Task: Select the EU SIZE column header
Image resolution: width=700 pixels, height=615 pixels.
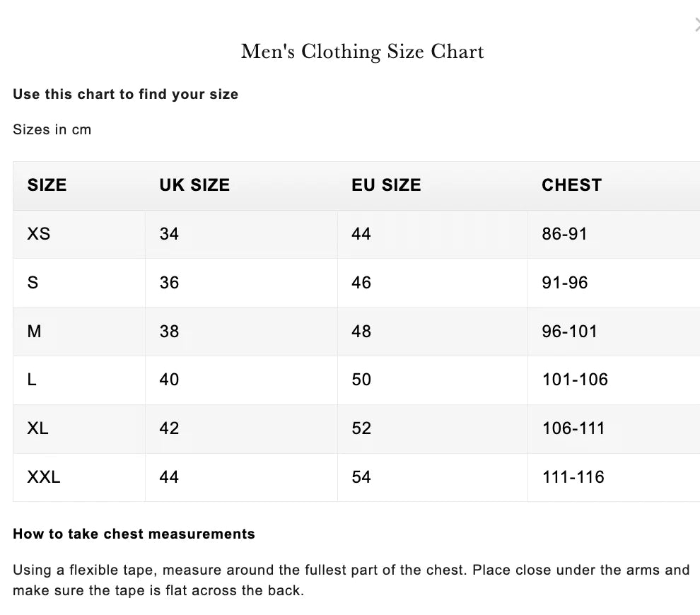Action: click(x=386, y=185)
